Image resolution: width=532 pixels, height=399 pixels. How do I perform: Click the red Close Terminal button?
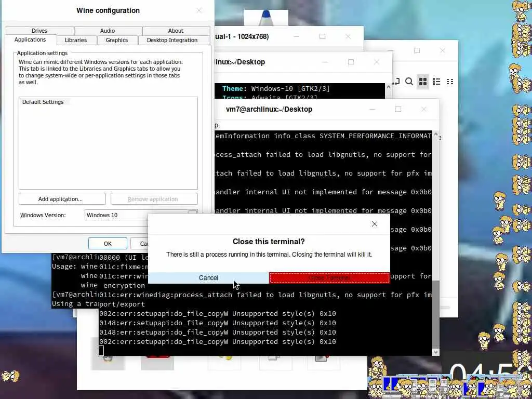click(329, 278)
